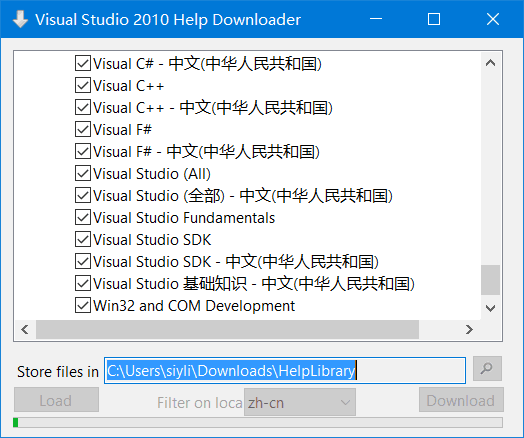Click the magnifier browse folder button
The width and height of the screenshot is (524, 438).
(x=487, y=369)
